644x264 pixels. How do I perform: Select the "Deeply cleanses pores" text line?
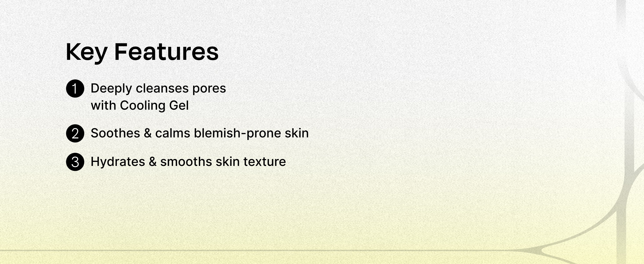pos(158,88)
